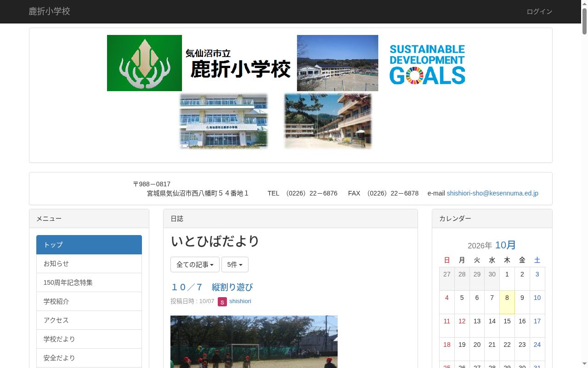
Task: Click the postal code 〒988－0817 text
Action: point(152,184)
